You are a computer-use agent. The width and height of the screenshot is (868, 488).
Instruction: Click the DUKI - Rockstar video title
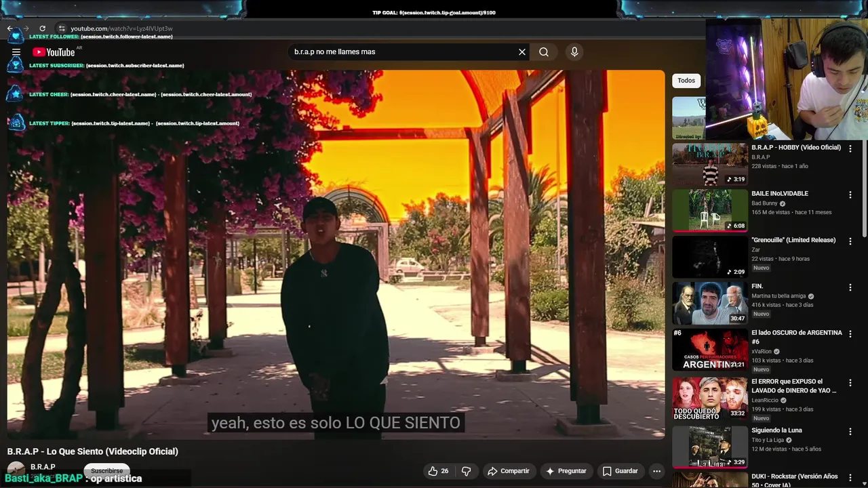pos(795,481)
